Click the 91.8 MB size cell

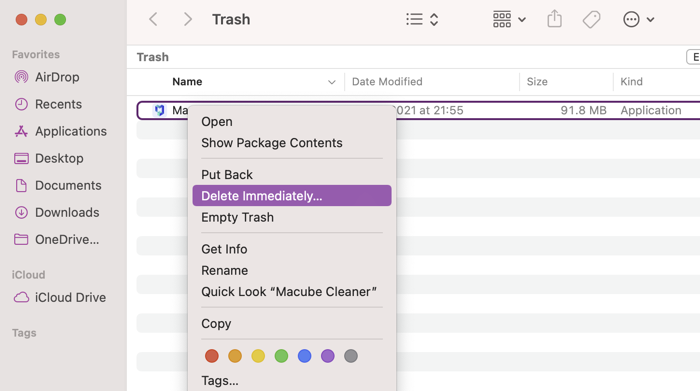click(583, 110)
